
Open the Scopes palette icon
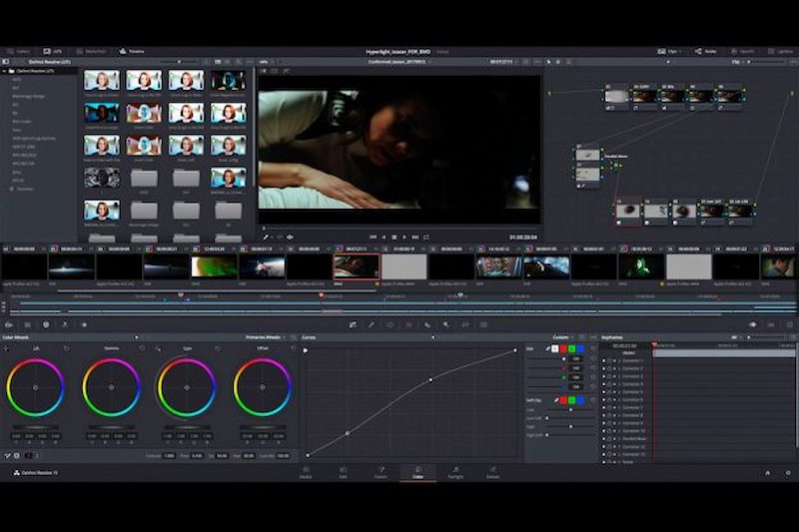pos(771,324)
